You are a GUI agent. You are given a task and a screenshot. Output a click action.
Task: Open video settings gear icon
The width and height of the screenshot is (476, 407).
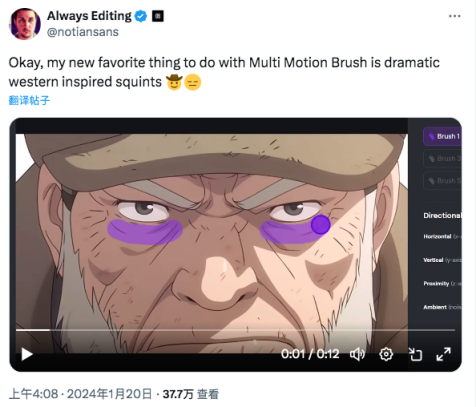[386, 354]
